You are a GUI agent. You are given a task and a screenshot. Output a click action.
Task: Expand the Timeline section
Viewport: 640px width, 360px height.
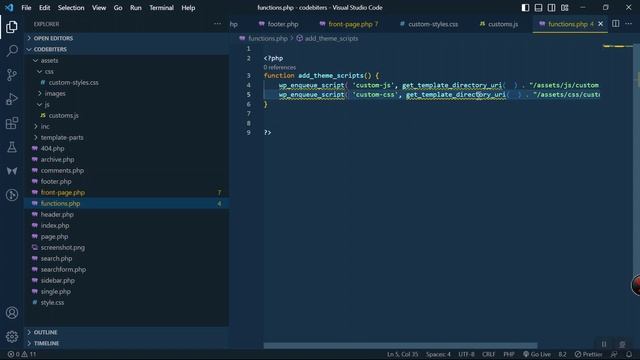(127, 343)
